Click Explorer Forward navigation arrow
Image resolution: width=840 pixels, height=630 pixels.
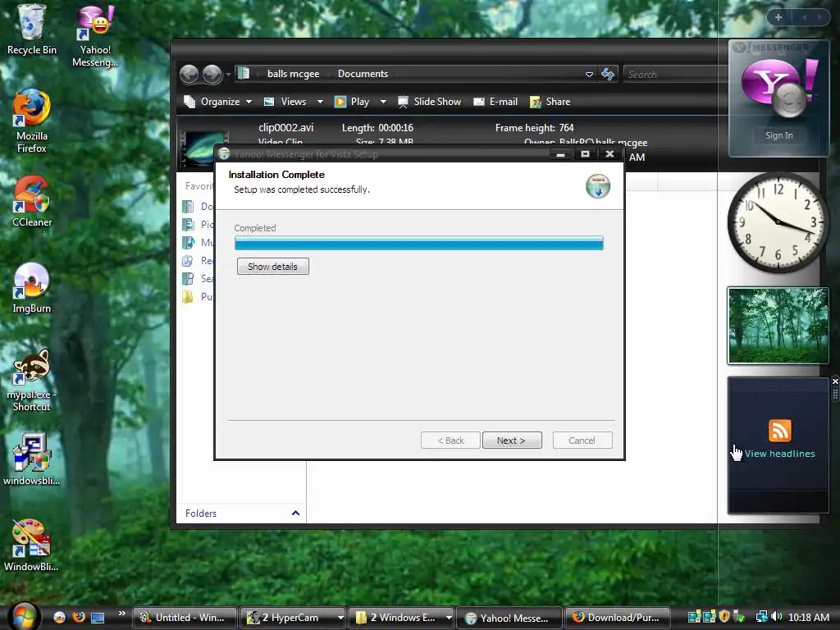[212, 74]
